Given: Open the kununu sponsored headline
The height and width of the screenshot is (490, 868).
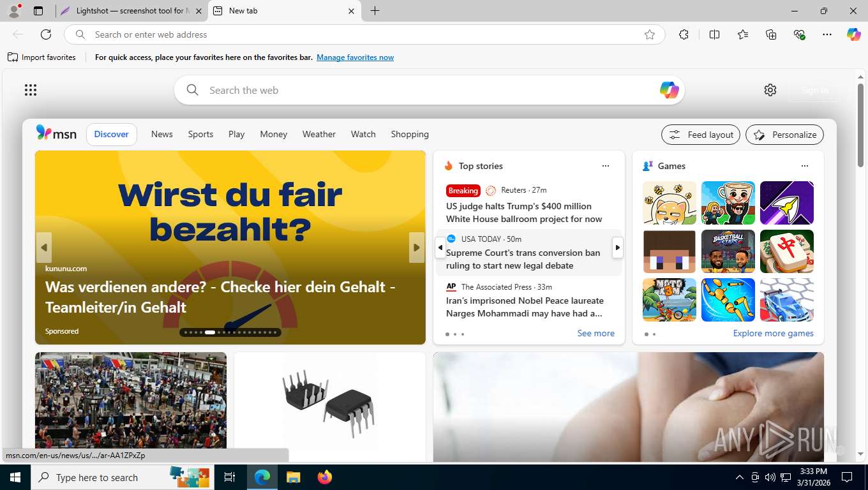Looking at the screenshot, I should (220, 297).
